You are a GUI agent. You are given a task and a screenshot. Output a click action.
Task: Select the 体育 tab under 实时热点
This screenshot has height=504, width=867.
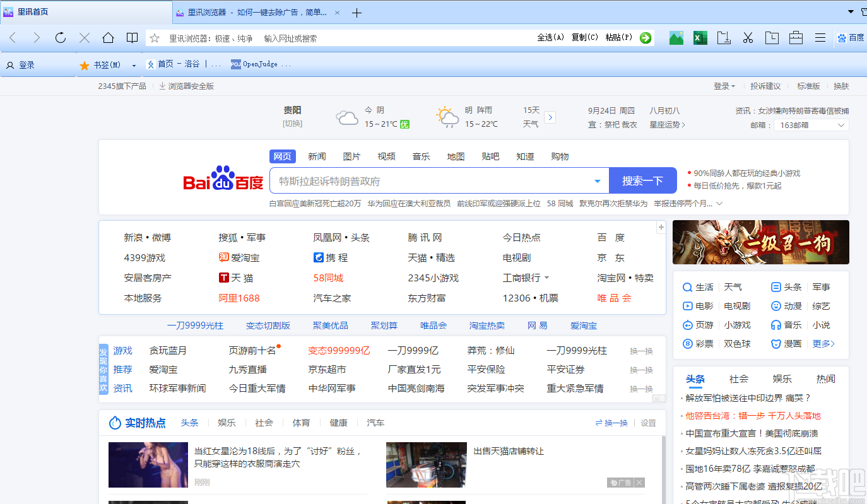[x=301, y=423]
